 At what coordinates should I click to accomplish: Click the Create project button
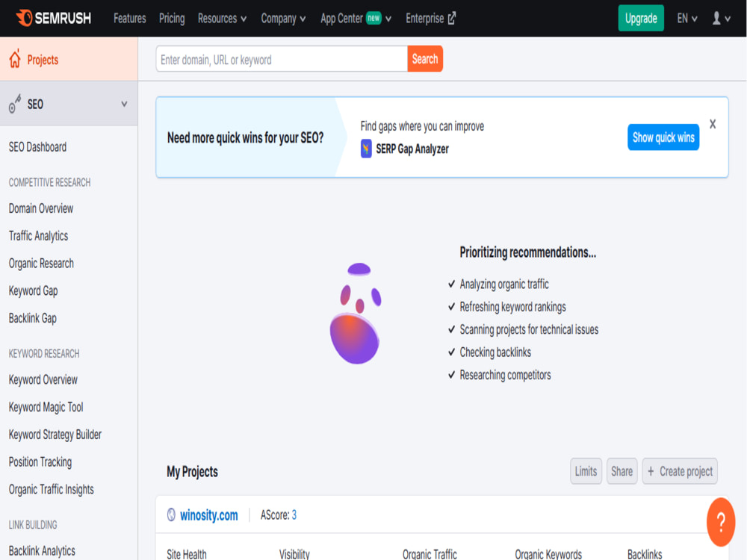pyautogui.click(x=679, y=471)
